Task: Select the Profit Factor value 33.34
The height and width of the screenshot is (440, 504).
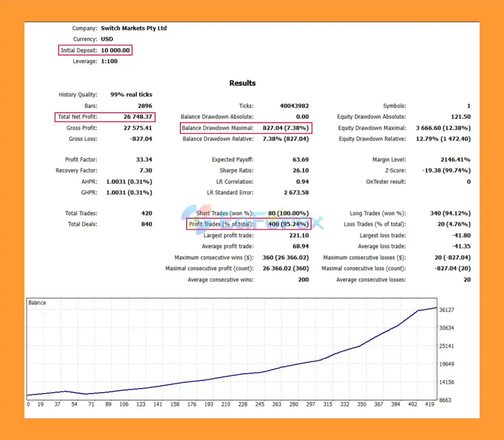Action: 144,160
